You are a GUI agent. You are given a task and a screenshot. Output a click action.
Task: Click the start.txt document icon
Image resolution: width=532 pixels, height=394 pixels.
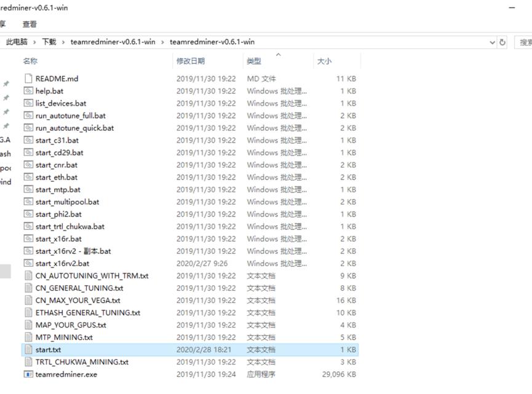tap(28, 350)
